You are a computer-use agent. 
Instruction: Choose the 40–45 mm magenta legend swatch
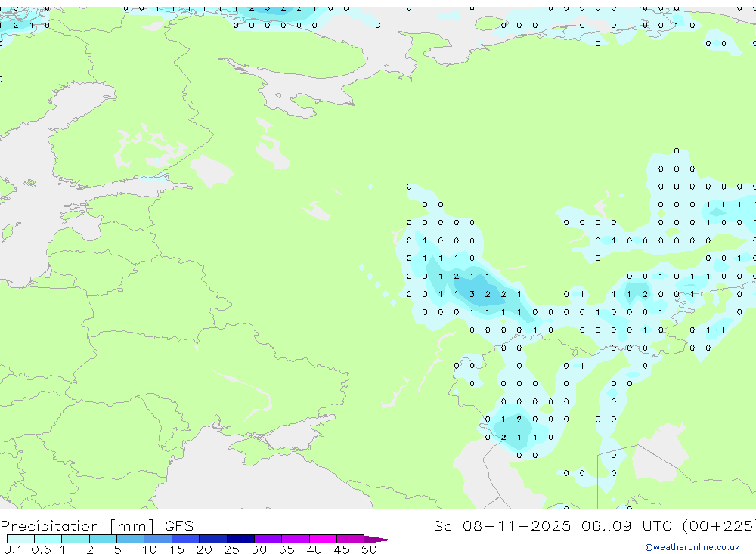click(323, 539)
